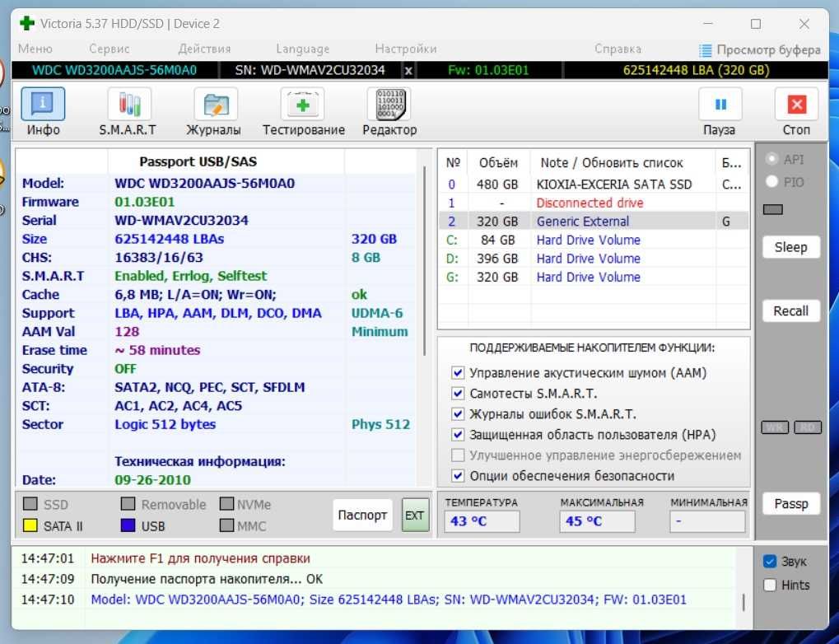Viewport: 839px width, 644px height.
Task: Open the Настройки menu
Action: (406, 49)
